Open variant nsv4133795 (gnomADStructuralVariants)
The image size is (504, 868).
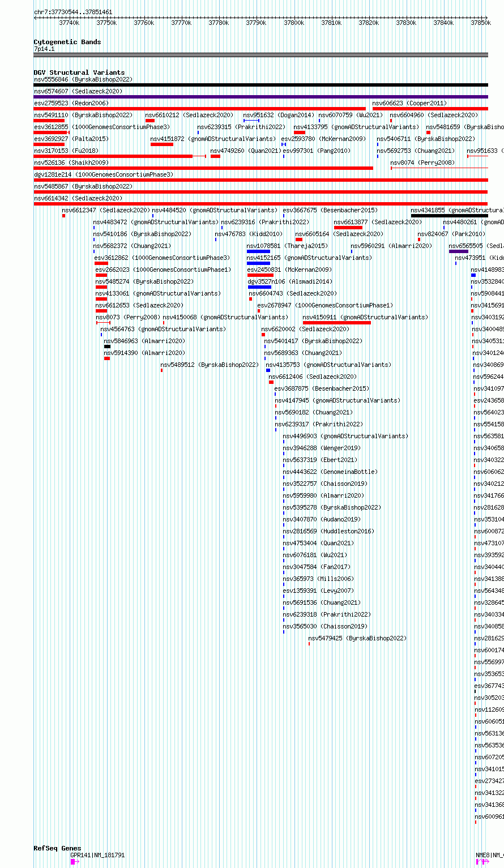point(356,127)
